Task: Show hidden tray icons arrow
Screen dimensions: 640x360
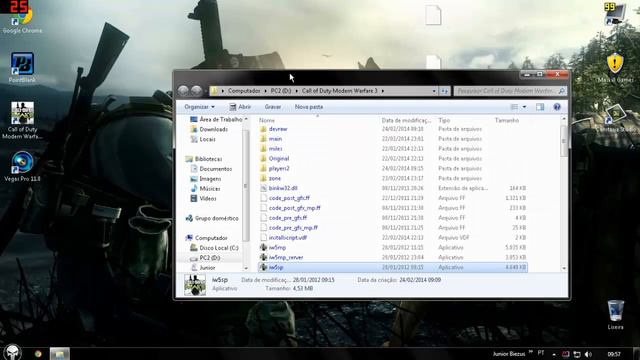Action: 554,354
